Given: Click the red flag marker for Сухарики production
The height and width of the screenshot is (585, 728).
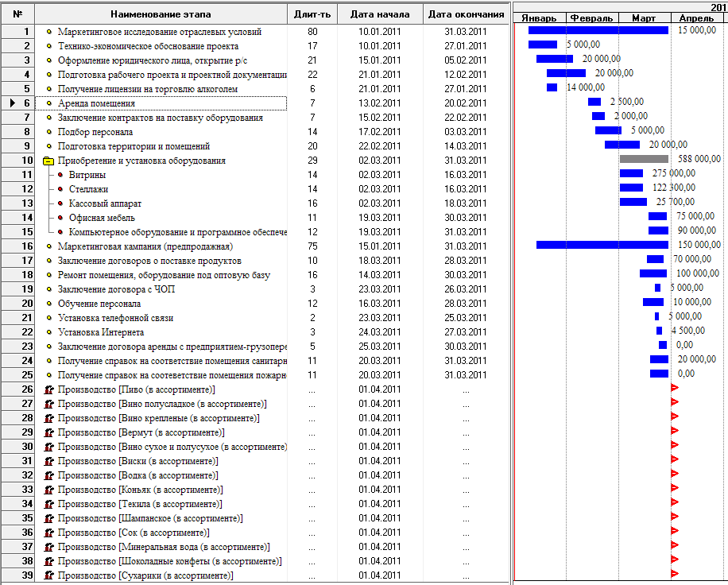Looking at the screenshot, I should click(675, 574).
